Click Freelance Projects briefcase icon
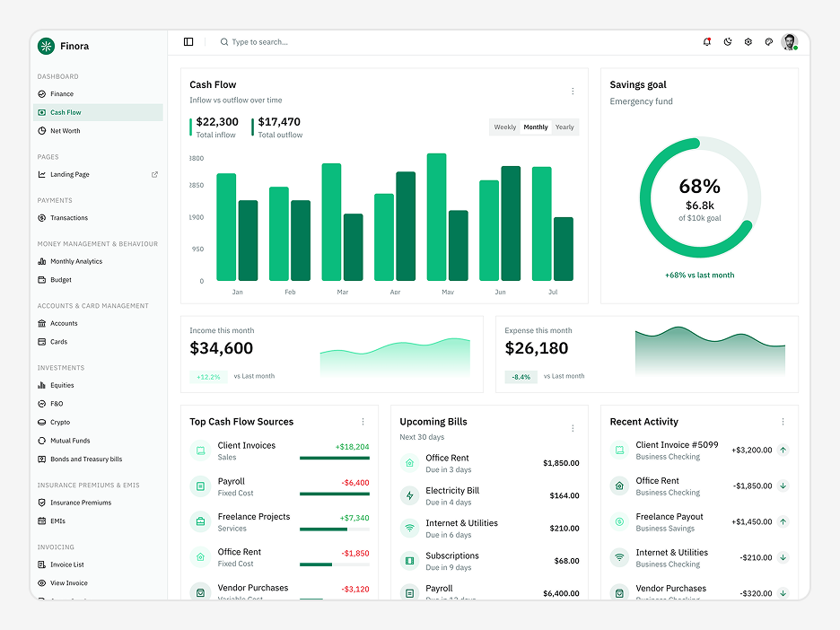Screen dimensions: 840x630 pyautogui.click(x=200, y=521)
